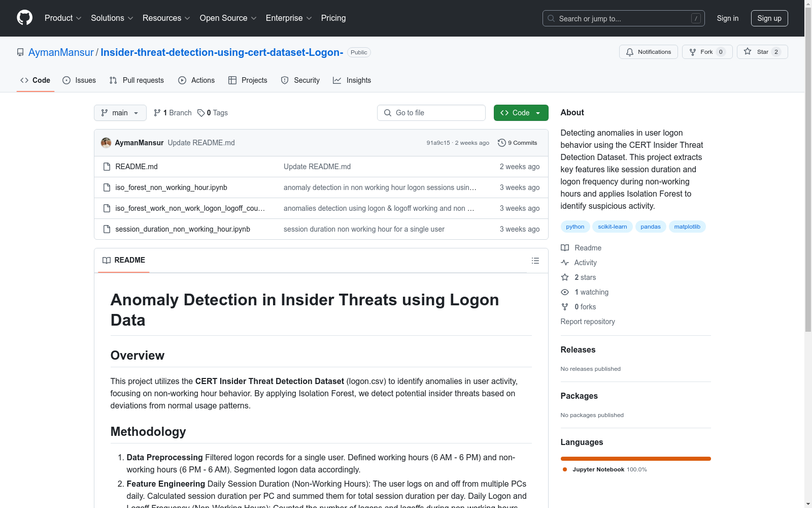812x508 pixels.
Task: Expand the Solutions menu
Action: [112, 18]
